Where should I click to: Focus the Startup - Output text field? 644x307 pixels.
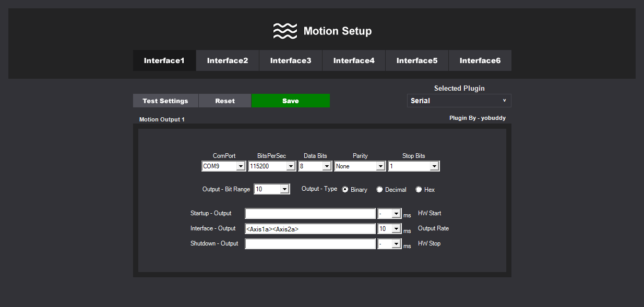tap(310, 214)
